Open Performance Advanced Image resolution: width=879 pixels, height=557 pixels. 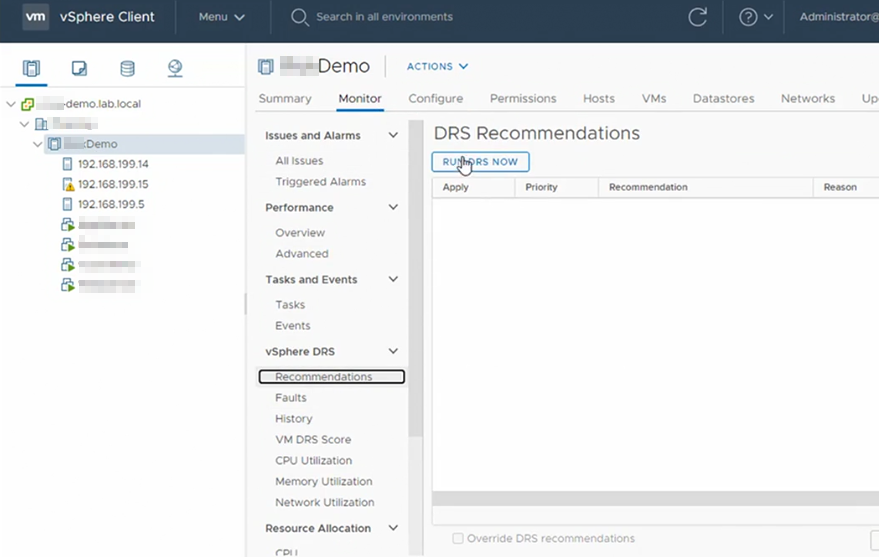302,254
